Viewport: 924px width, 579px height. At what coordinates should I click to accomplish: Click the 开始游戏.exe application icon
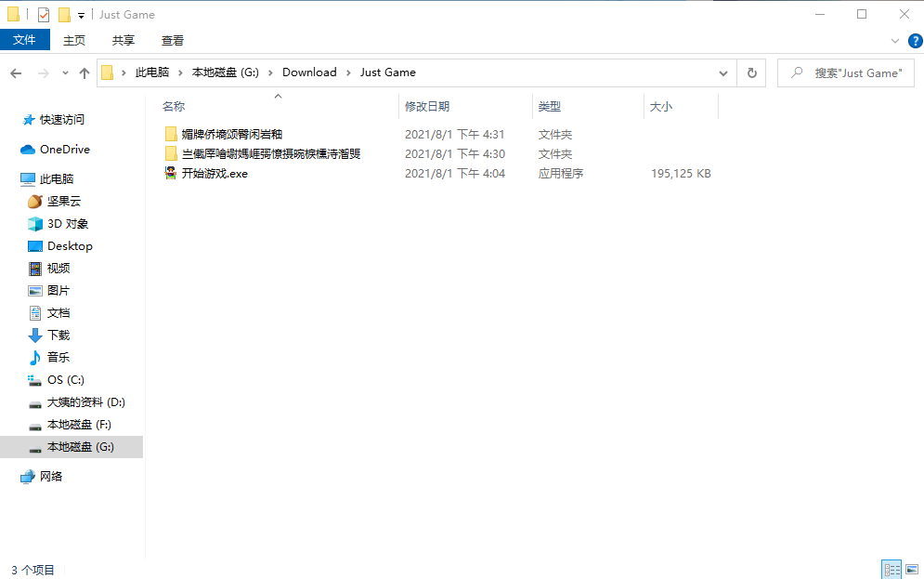click(x=171, y=174)
